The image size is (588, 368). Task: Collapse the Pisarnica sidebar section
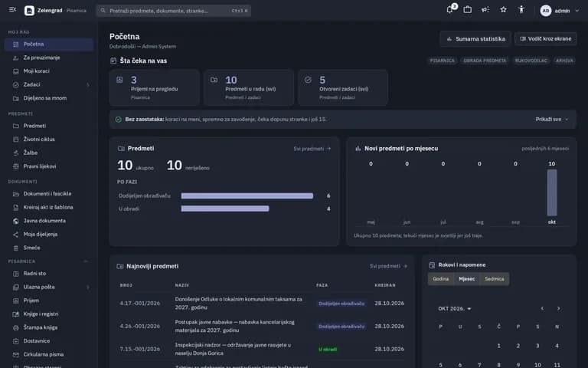click(86, 261)
